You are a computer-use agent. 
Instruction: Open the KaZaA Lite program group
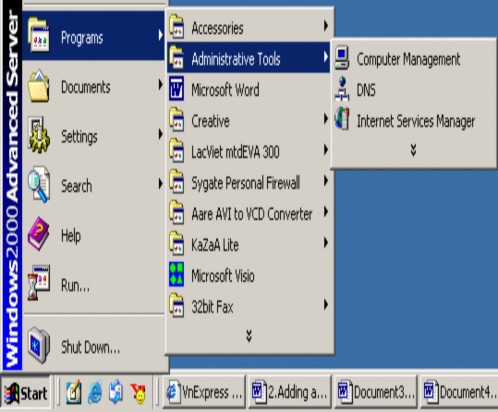[x=248, y=244]
